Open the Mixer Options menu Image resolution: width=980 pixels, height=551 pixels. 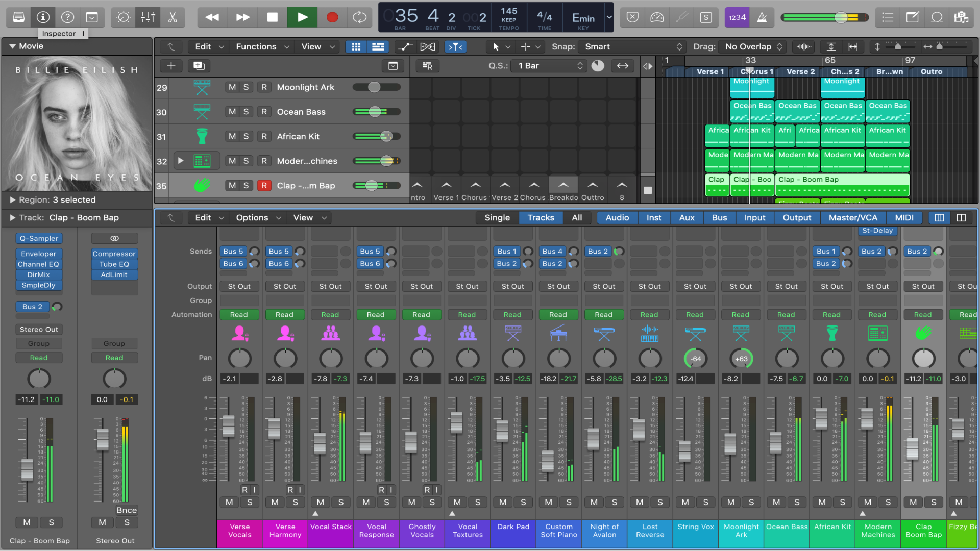pyautogui.click(x=258, y=218)
